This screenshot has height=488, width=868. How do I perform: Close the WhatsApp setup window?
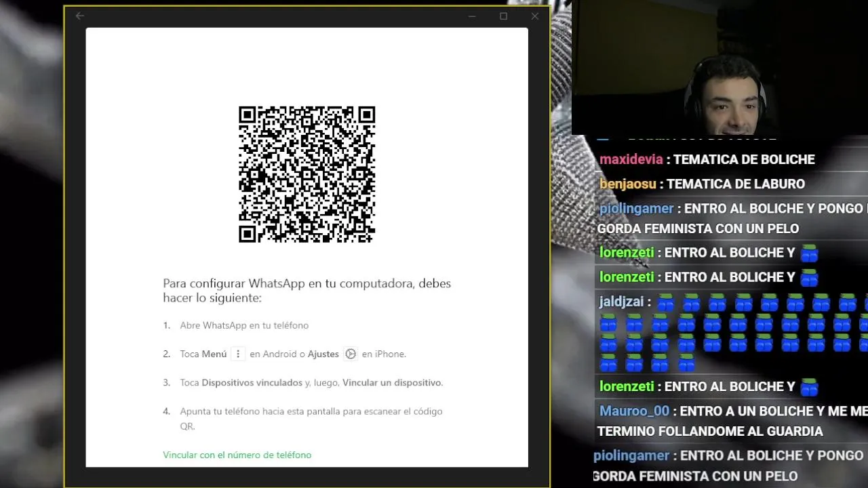pos(534,16)
